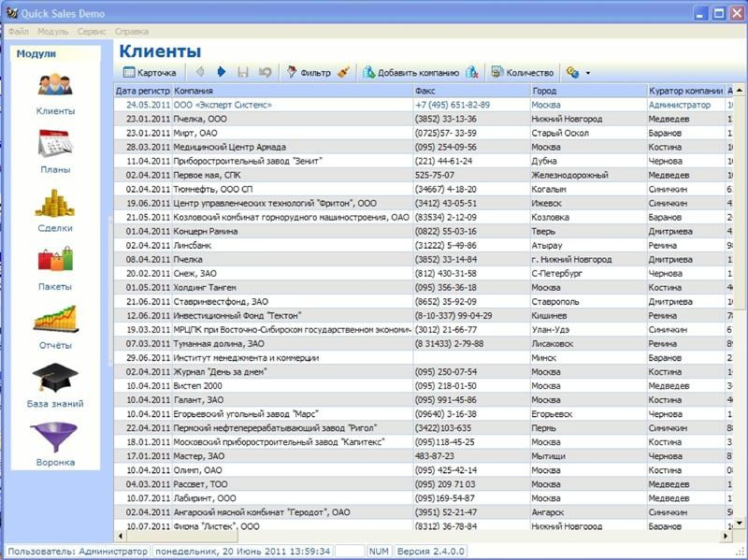This screenshot has height=560, width=748.
Task: Click the save diskette toolbar icon
Action: pos(243,73)
